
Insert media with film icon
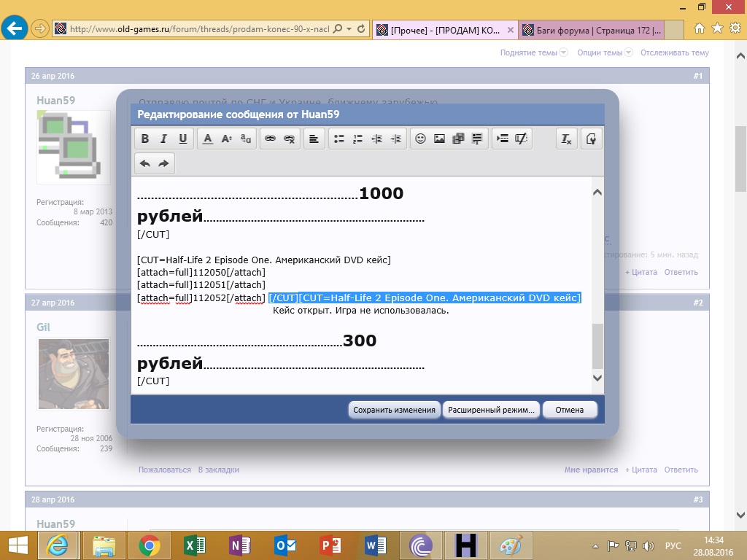(x=458, y=139)
